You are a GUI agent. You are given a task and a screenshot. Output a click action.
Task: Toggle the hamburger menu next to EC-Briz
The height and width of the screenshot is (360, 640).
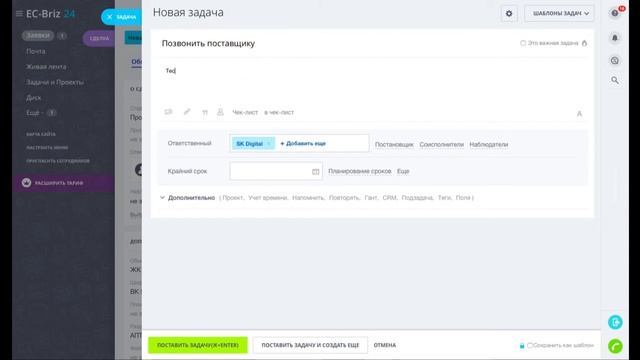19,13
